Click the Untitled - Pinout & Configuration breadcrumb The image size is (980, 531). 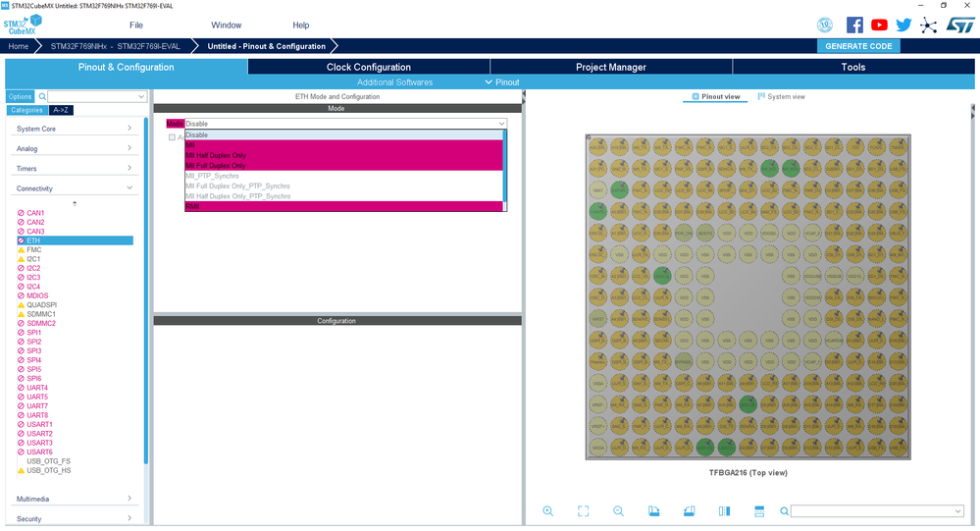point(266,46)
